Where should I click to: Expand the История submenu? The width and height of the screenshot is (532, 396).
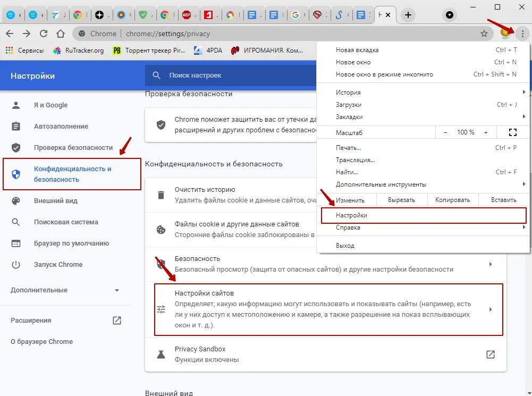423,92
